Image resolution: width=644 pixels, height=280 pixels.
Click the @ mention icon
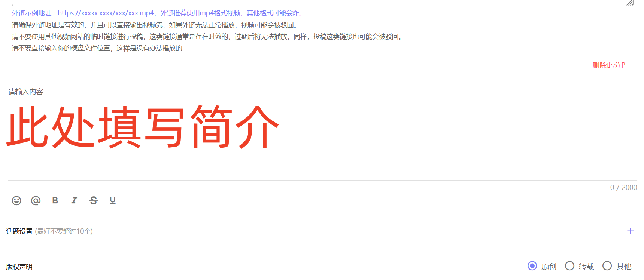(36, 201)
